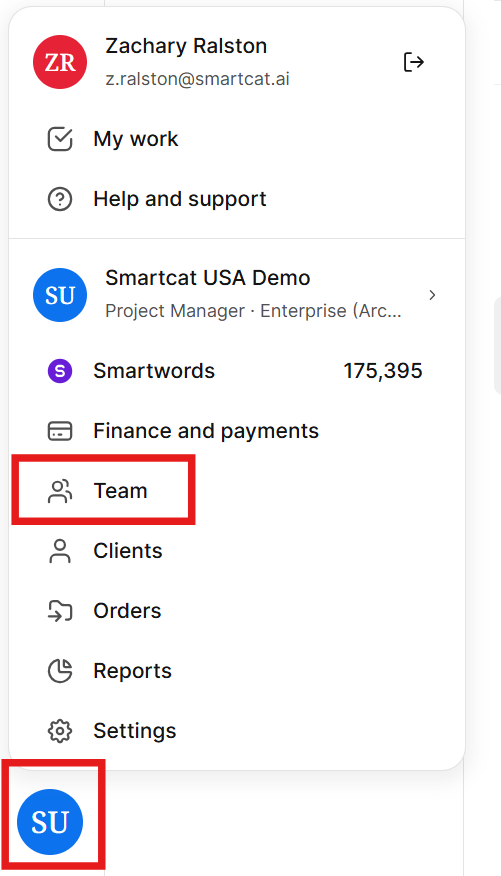This screenshot has height=876, width=501.
Task: Click the Orders folder arrow icon
Action: pos(60,611)
